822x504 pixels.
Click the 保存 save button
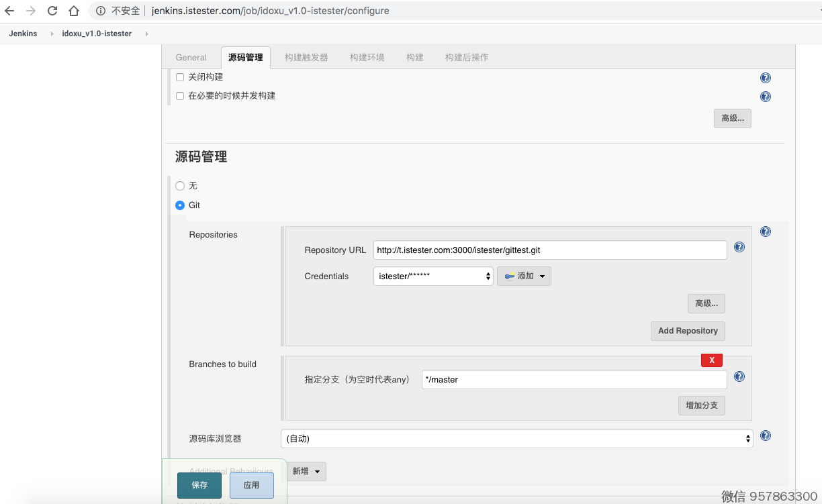[199, 485]
